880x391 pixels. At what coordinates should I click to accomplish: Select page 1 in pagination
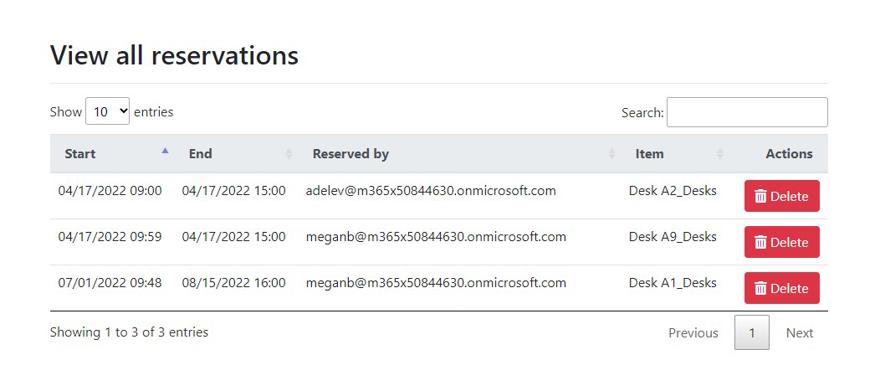[x=752, y=333]
